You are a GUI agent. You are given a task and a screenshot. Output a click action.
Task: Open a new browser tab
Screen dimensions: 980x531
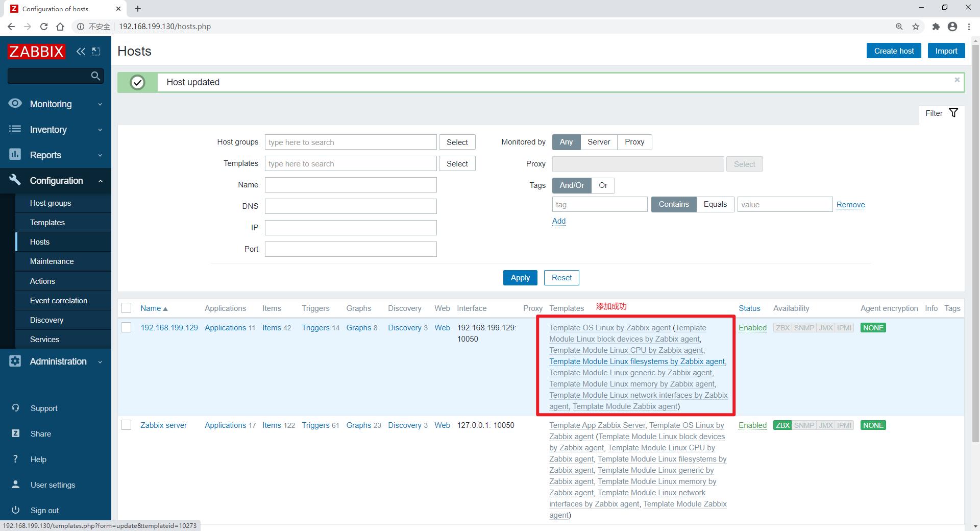pyautogui.click(x=138, y=9)
